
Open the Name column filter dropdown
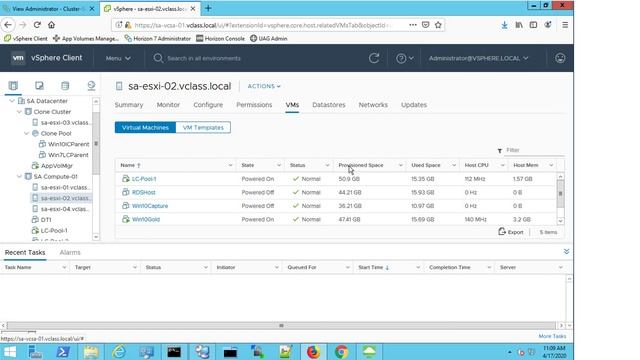pyautogui.click(x=230, y=165)
